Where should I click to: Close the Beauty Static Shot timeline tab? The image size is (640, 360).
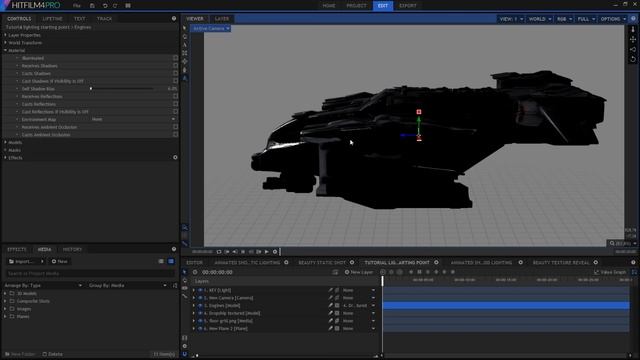352,262
